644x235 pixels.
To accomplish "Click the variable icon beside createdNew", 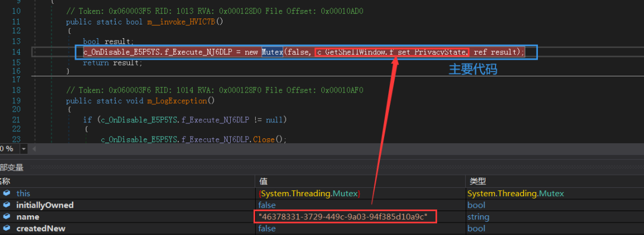I will coord(6,228).
